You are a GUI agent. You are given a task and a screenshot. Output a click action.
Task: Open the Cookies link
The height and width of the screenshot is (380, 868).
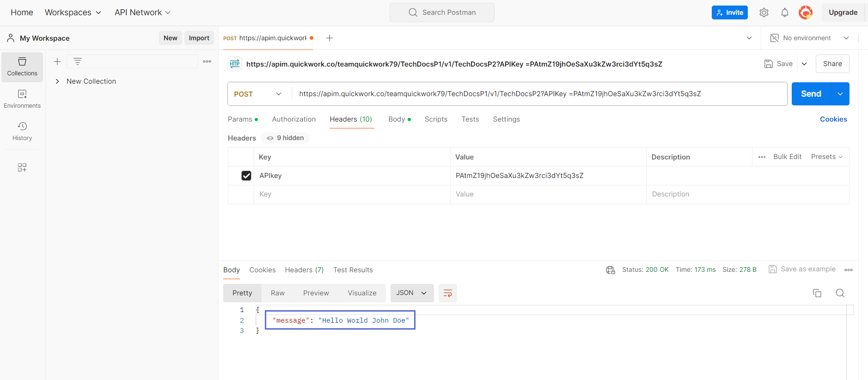click(x=833, y=119)
